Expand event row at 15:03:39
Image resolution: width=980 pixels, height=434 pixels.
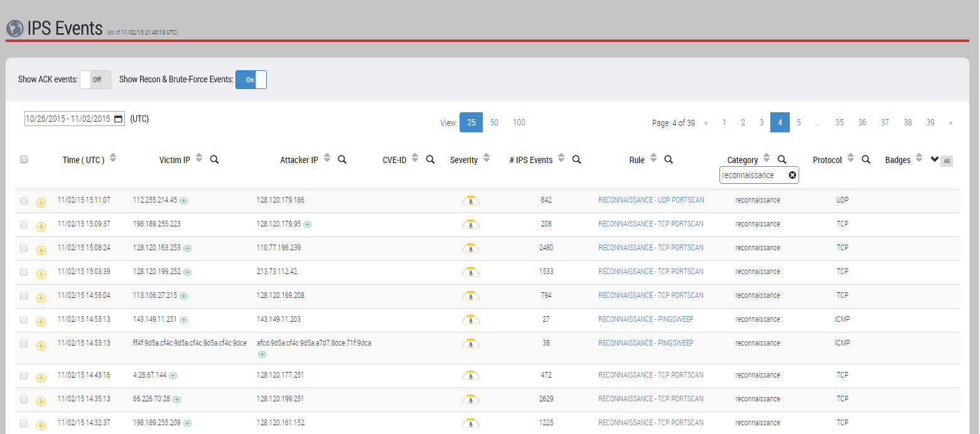(41, 274)
